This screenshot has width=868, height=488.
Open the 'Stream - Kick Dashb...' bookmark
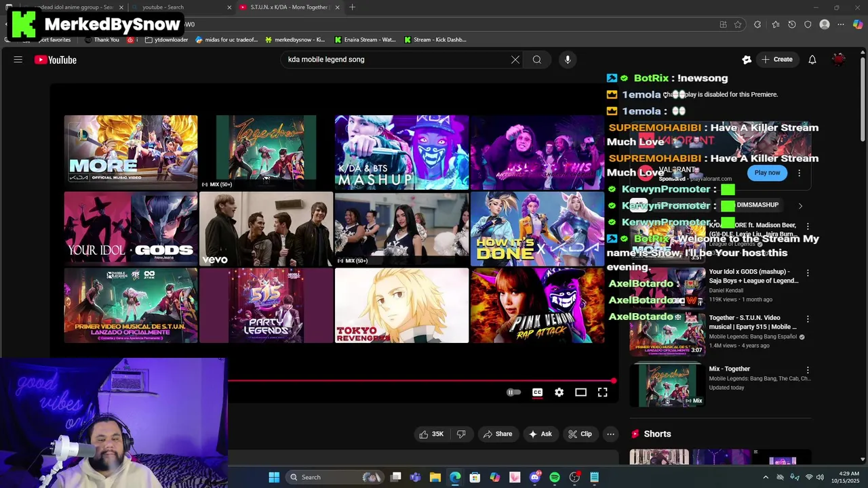tap(435, 39)
